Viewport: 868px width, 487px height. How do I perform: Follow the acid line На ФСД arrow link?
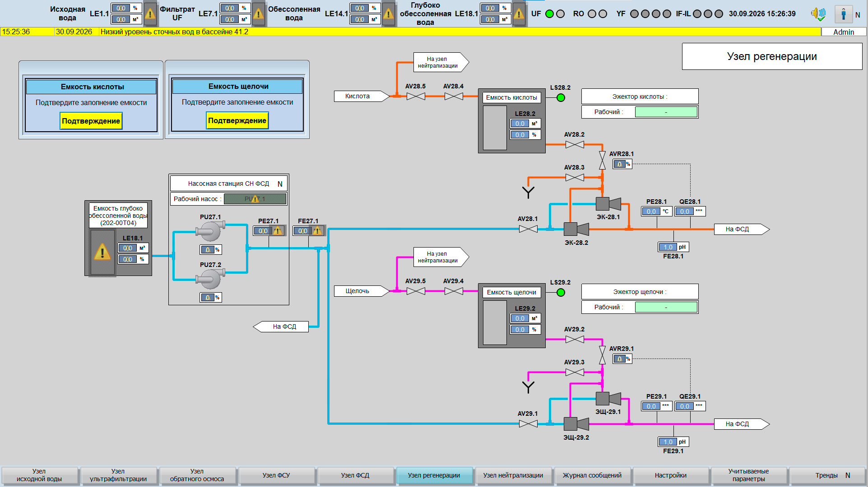coord(741,229)
